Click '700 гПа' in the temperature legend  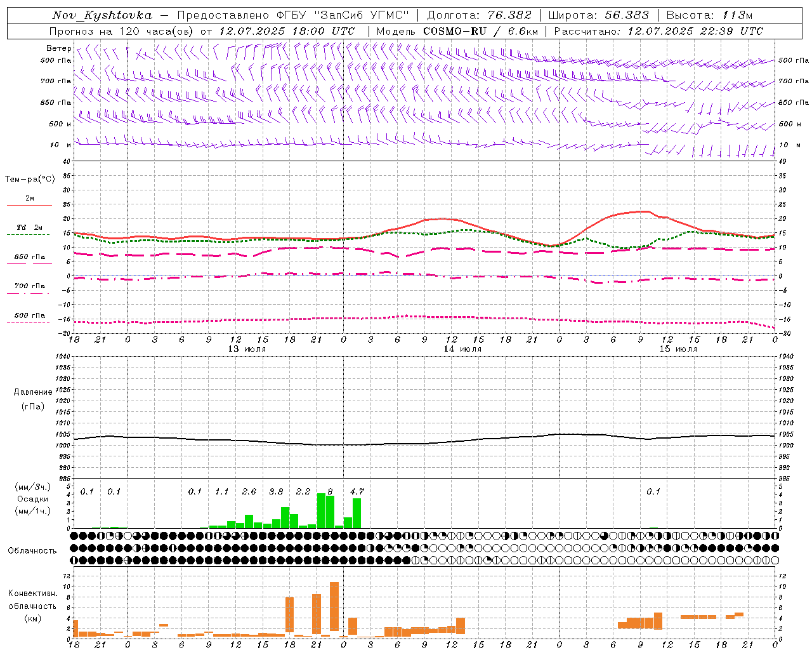coord(30,286)
